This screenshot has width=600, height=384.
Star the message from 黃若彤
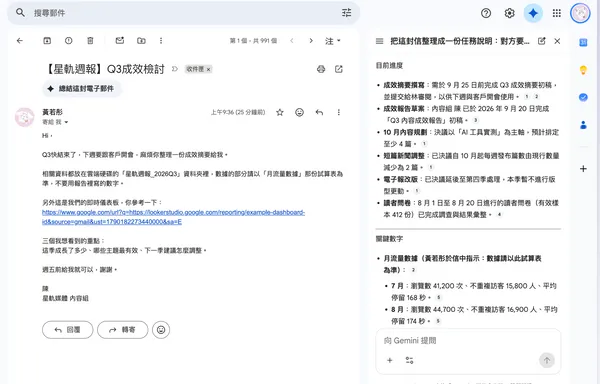(280, 112)
